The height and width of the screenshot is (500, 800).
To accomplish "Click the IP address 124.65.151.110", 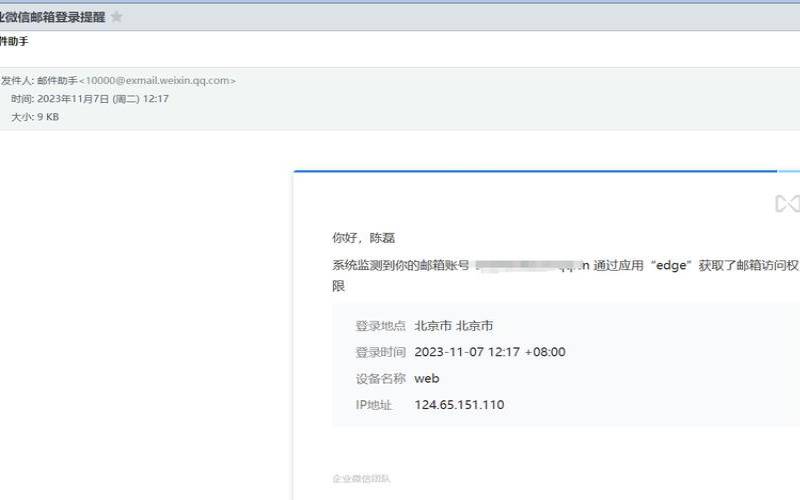I will tap(459, 405).
